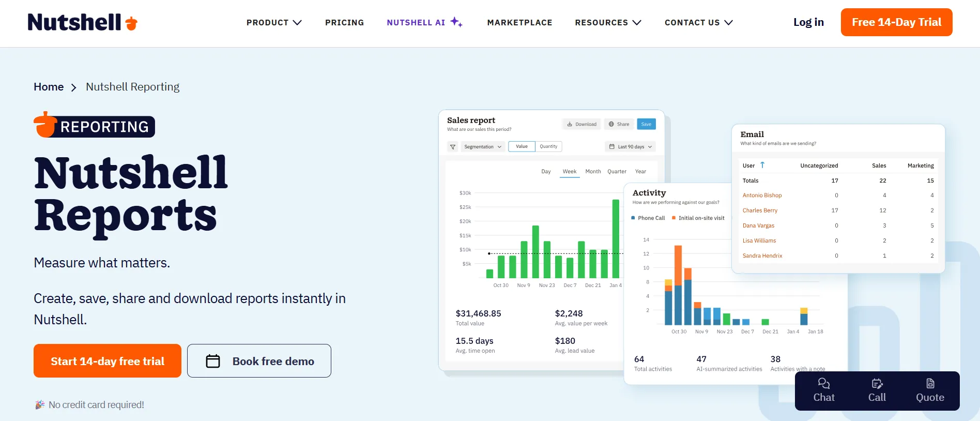Click the Download button in Sales report

click(x=581, y=124)
